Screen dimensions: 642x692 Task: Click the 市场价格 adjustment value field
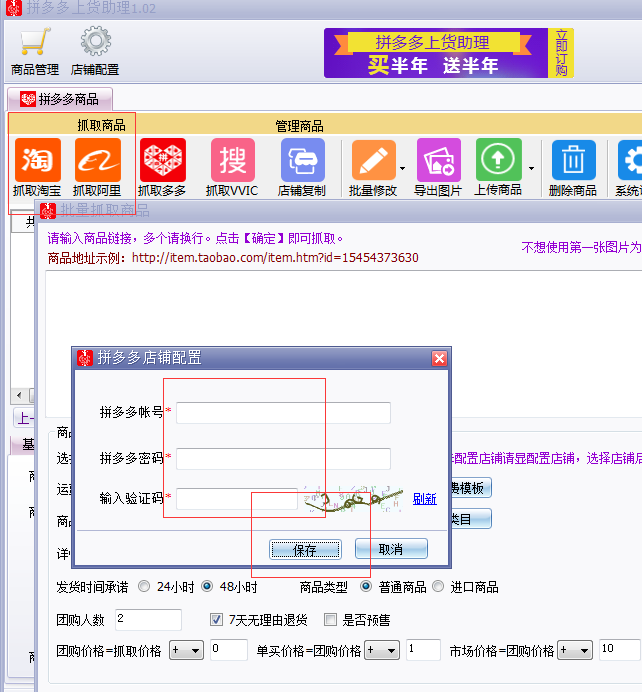(x=620, y=650)
